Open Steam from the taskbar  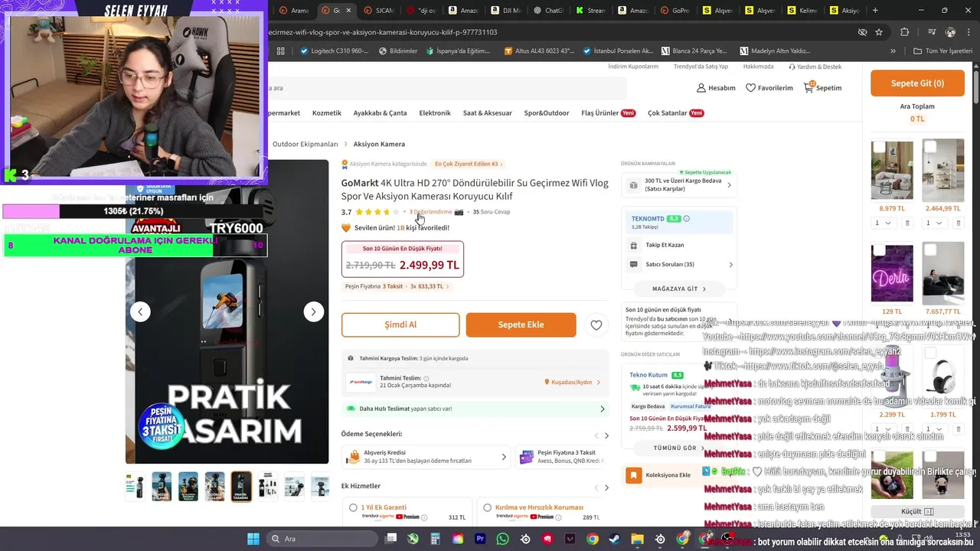coord(615,539)
